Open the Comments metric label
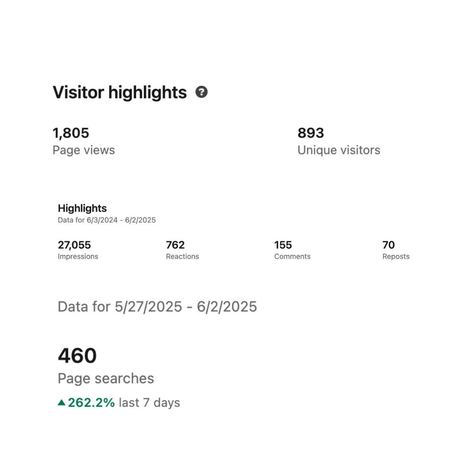476x476 pixels. tap(292, 257)
